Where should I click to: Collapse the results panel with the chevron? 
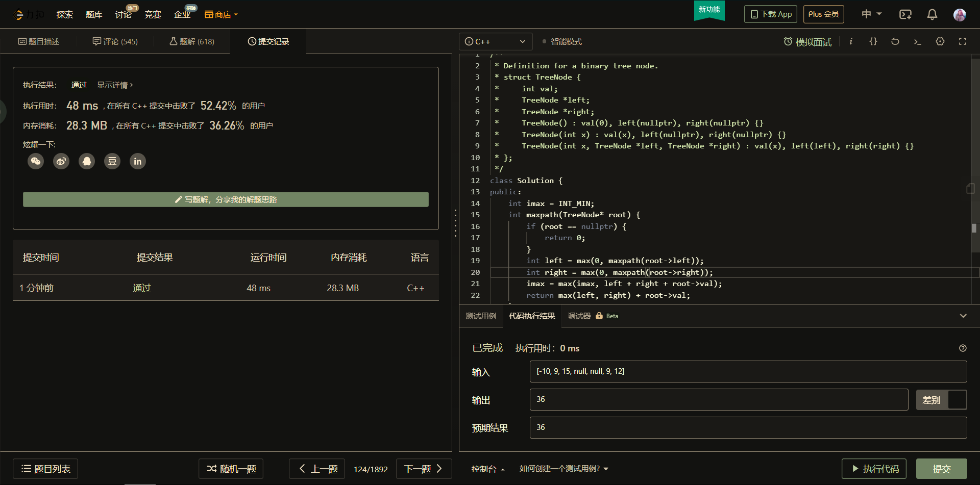963,316
